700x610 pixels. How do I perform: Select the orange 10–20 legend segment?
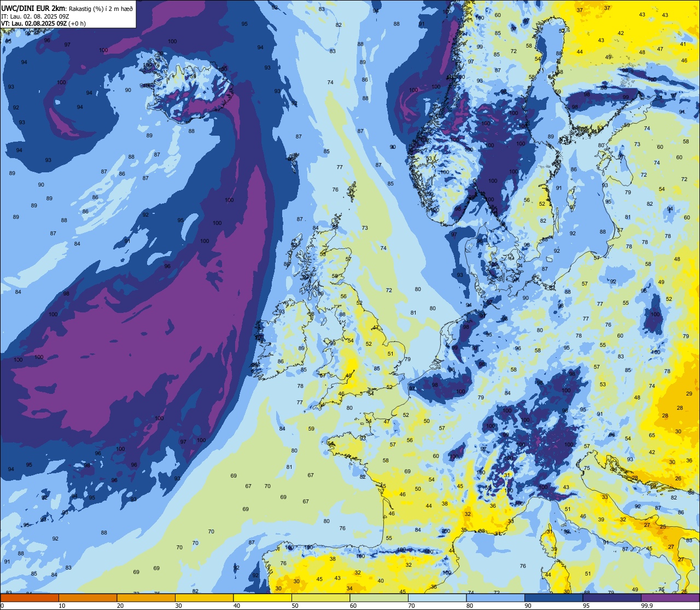87,597
